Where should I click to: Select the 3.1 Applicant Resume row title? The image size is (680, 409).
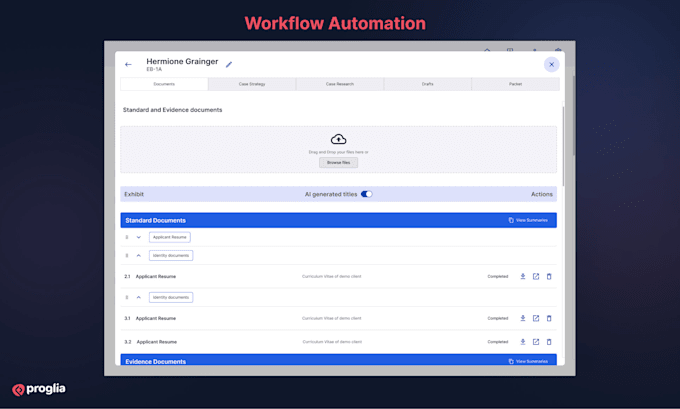coord(156,318)
